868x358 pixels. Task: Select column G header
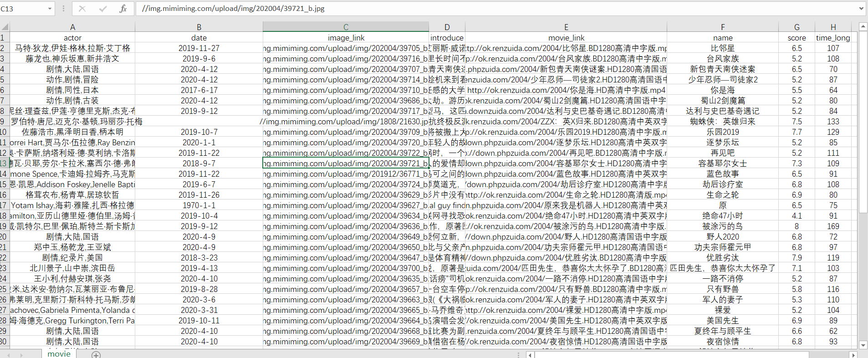797,27
